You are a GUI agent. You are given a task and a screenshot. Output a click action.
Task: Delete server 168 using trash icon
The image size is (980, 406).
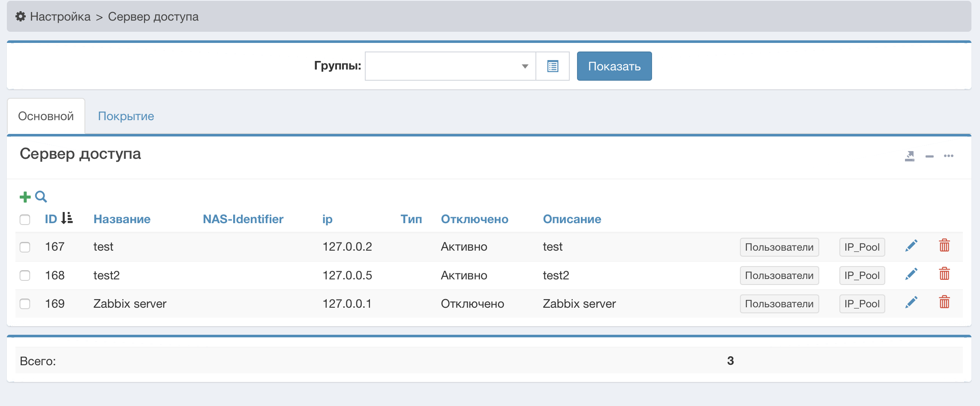[x=944, y=275]
